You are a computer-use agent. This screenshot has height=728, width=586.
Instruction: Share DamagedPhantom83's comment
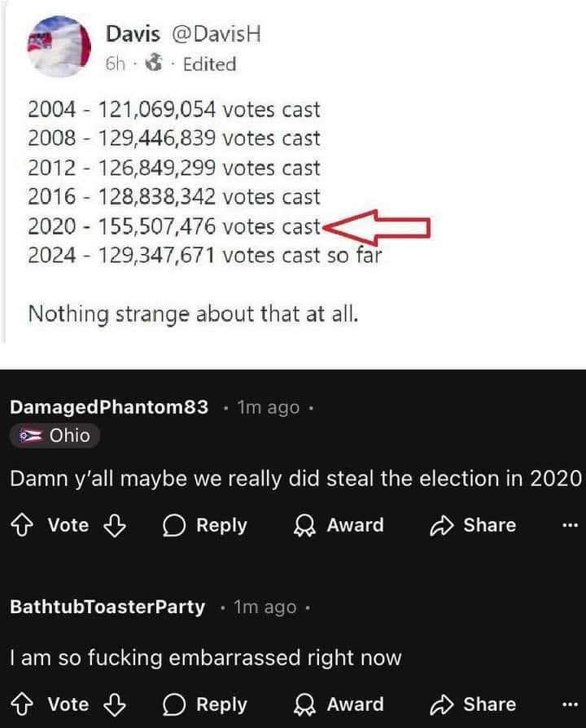tap(473, 525)
